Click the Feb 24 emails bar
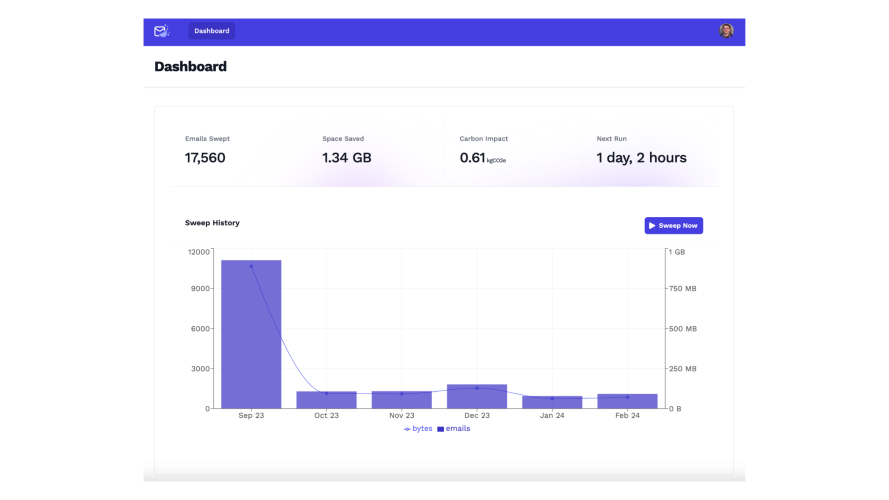The height and width of the screenshot is (500, 889). [628, 401]
